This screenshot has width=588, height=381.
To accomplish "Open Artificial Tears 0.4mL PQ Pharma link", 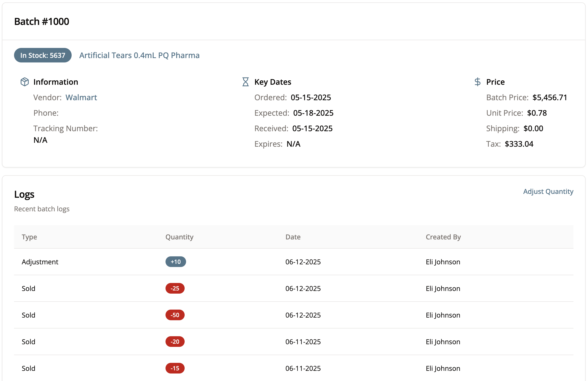I will pyautogui.click(x=139, y=55).
